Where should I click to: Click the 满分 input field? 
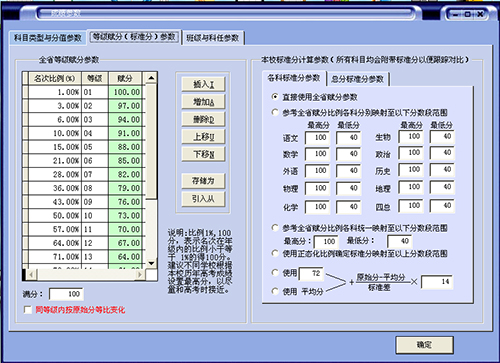[x=66, y=294]
